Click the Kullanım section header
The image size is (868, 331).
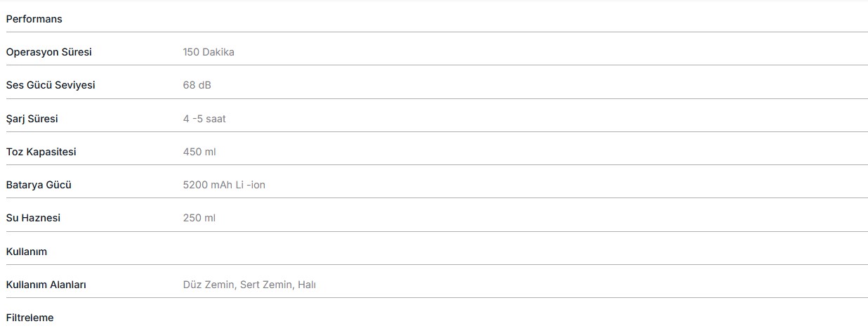click(x=27, y=252)
